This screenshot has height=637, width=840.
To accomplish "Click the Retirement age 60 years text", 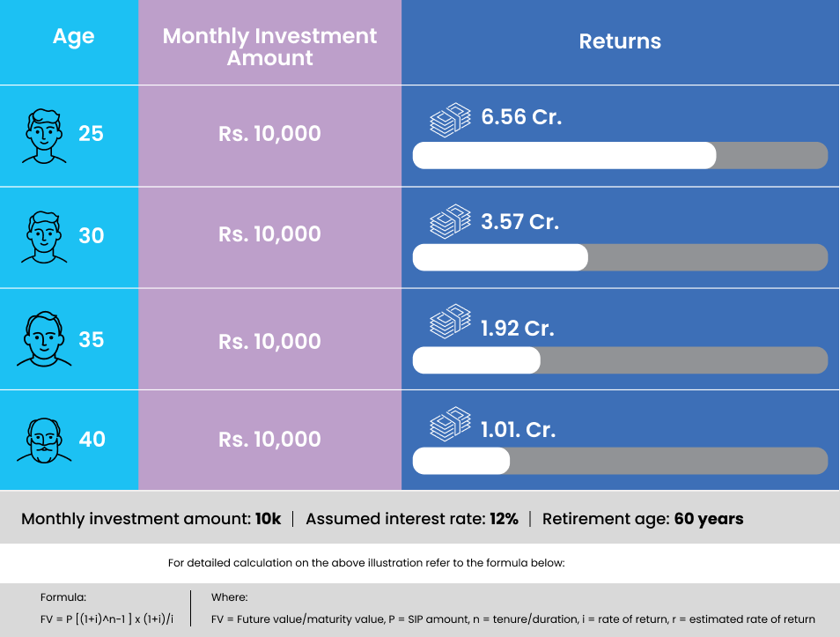I will (x=642, y=519).
